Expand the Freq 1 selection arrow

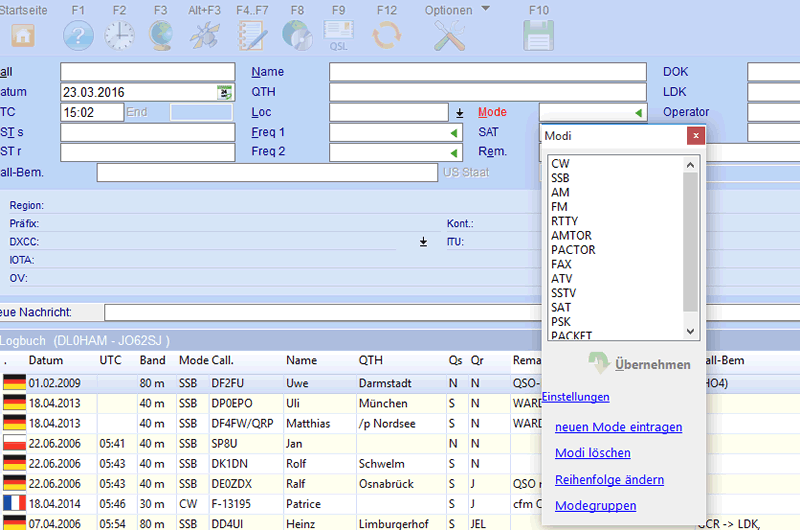[x=454, y=132]
